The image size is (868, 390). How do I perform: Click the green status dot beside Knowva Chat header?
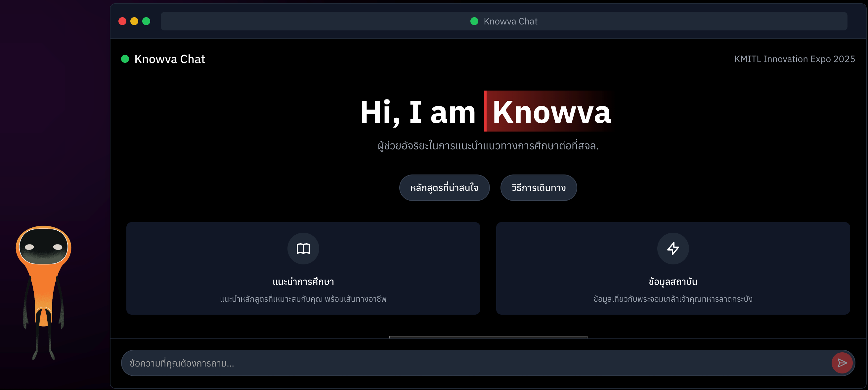125,59
